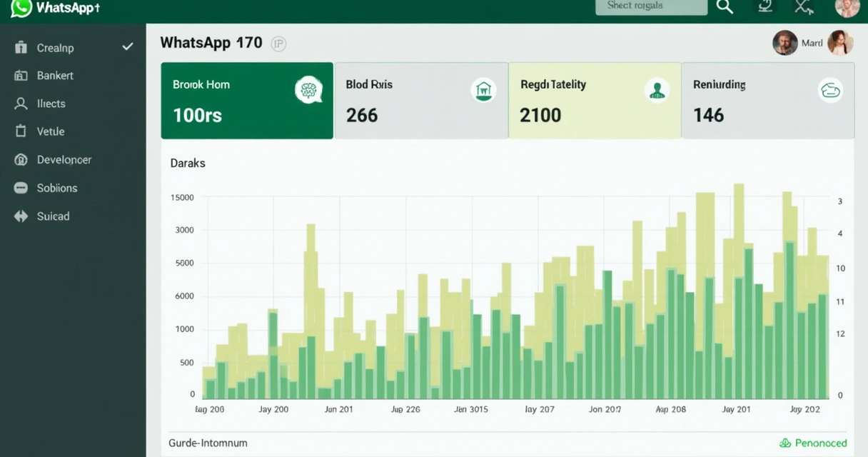
Task: Click the Suicad arrows icon
Action: 21,216
